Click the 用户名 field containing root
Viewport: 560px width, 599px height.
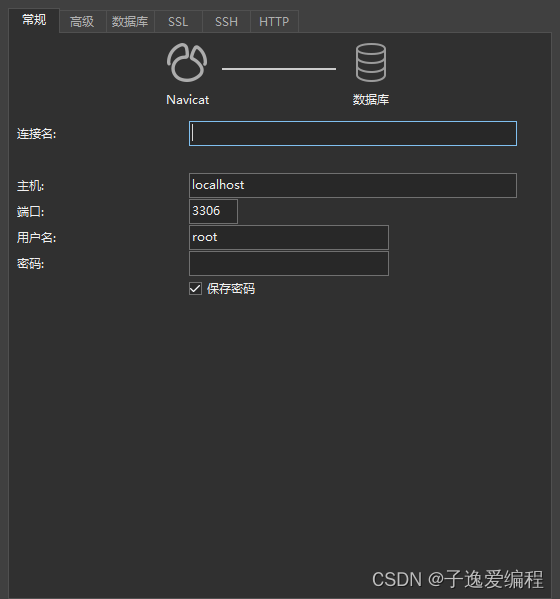289,237
